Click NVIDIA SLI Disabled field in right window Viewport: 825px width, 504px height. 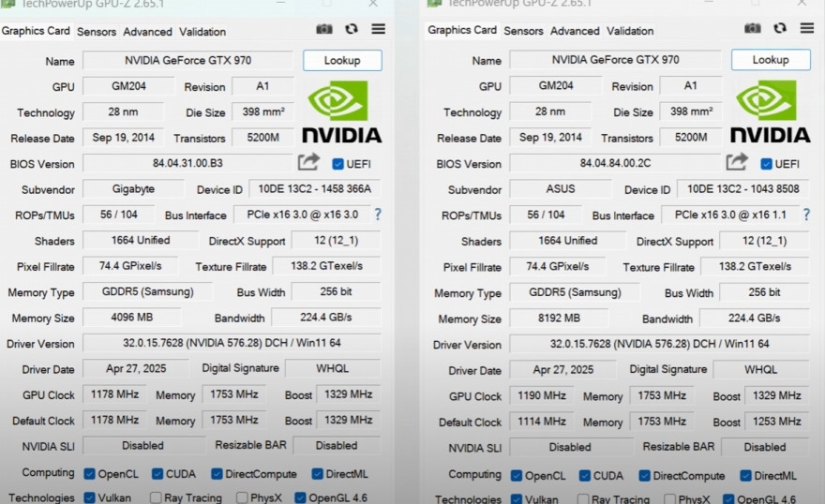click(x=570, y=447)
